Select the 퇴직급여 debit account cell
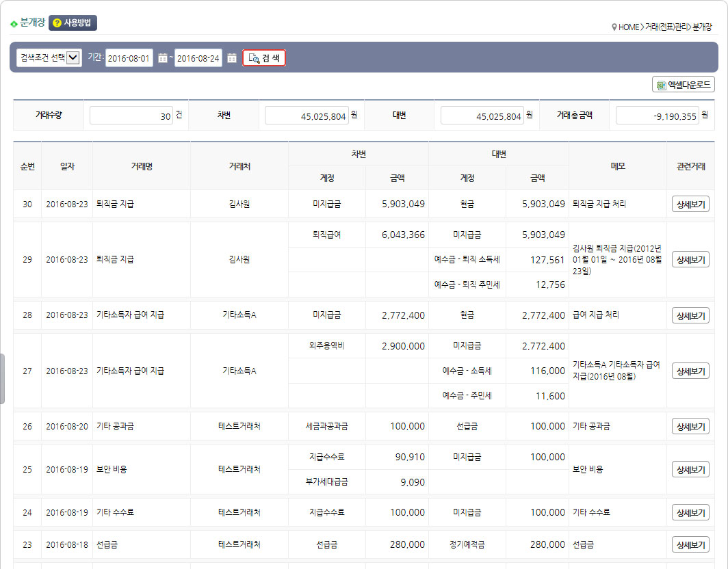Viewport: 728px width, 569px height. [x=327, y=235]
